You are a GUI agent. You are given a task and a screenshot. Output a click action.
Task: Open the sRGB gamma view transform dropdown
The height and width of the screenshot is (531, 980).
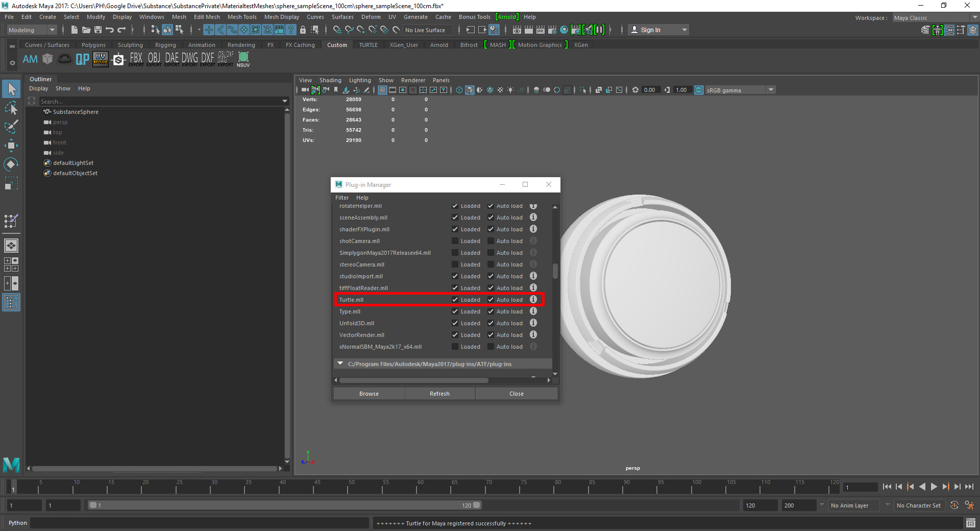tap(771, 90)
